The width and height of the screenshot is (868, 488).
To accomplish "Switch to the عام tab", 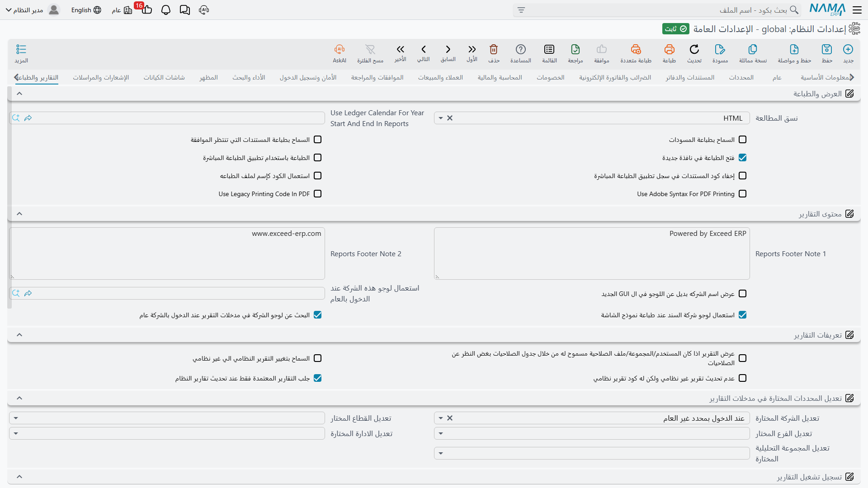I will pos(777,78).
